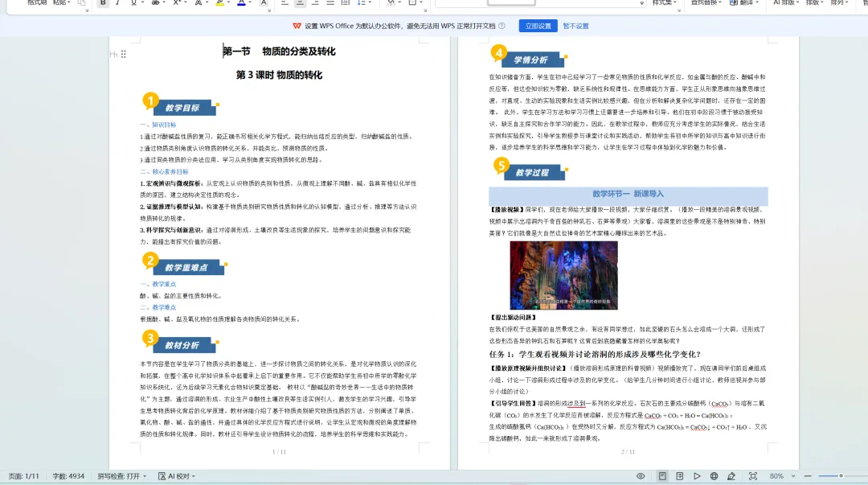Open Find and Replace (查找替换) dropdown
Image resolution: width=868 pixels, height=485 pixels.
click(706, 2)
